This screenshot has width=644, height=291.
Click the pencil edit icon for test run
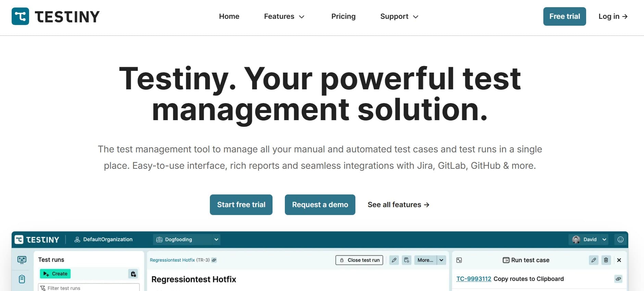pyautogui.click(x=394, y=260)
